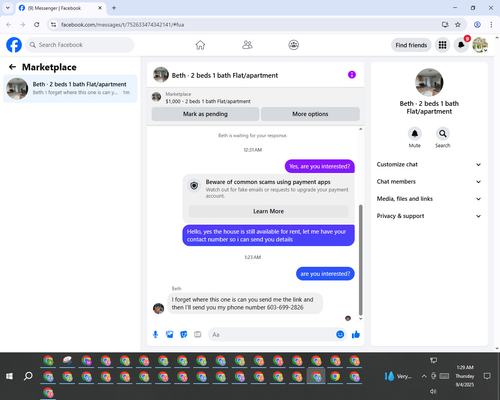Click Learn More about payment scams
The height and width of the screenshot is (400, 500).
268,211
